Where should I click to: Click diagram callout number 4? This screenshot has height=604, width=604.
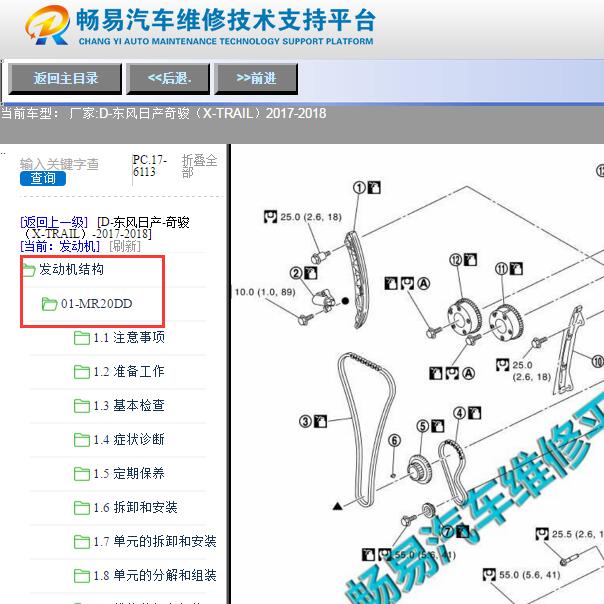(x=459, y=413)
